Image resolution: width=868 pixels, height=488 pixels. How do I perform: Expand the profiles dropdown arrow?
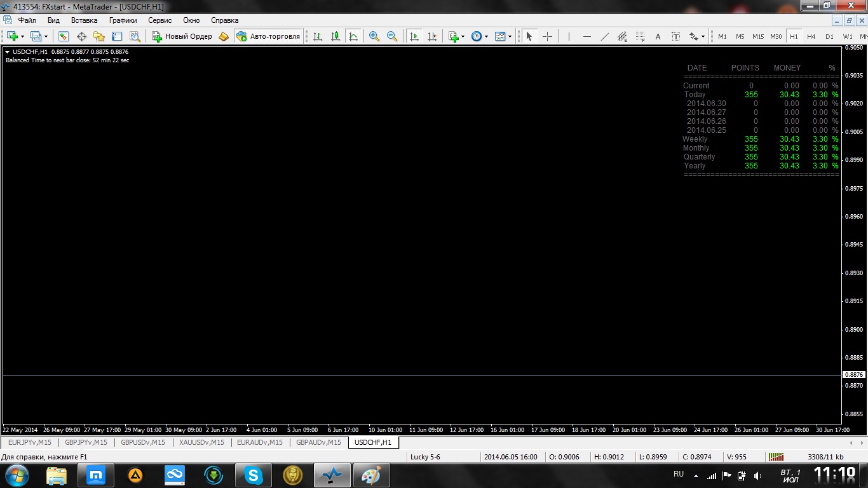pos(46,36)
